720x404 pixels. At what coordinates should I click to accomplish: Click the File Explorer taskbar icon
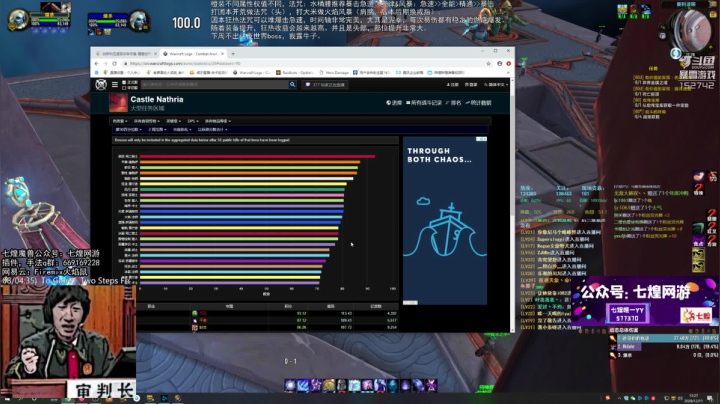[x=150, y=398]
